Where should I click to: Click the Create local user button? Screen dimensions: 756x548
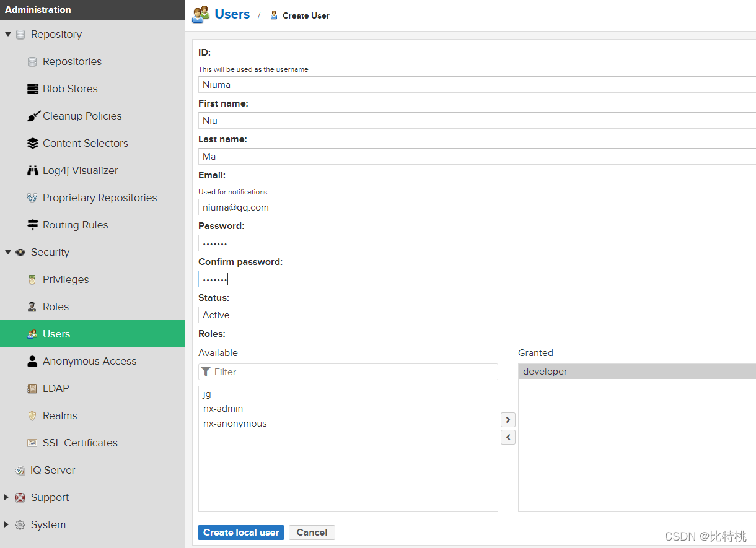[x=241, y=533]
